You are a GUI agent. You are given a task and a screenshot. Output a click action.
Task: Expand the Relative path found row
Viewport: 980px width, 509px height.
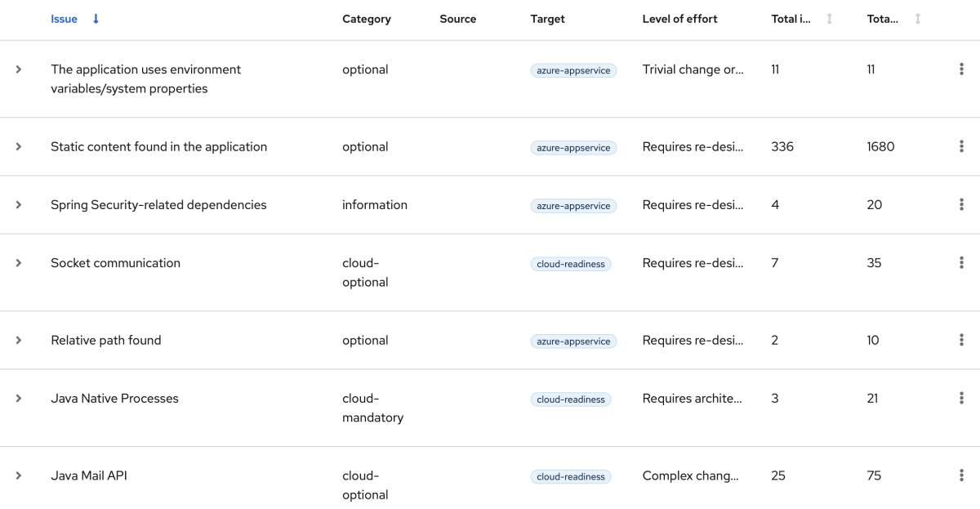pyautogui.click(x=19, y=341)
